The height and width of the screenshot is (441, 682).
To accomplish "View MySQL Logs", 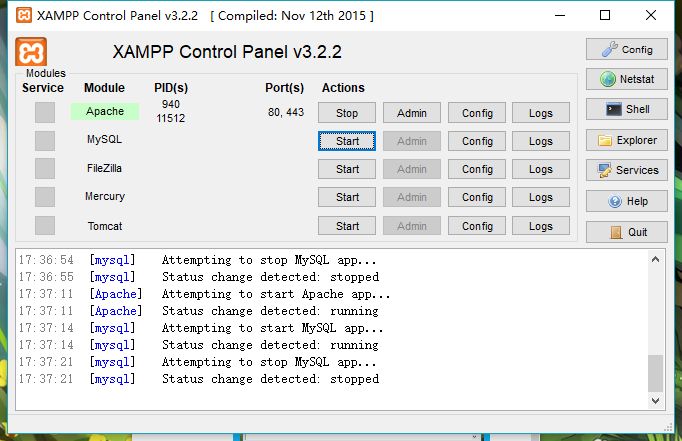I will tap(541, 141).
